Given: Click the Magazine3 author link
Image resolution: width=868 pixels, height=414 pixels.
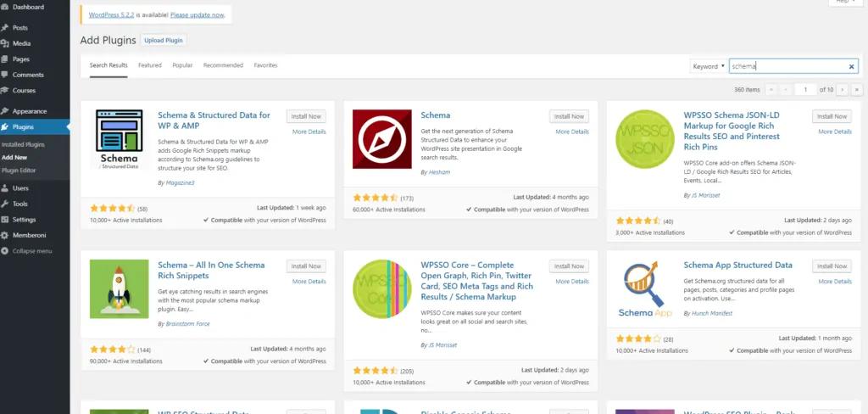Looking at the screenshot, I should (180, 183).
